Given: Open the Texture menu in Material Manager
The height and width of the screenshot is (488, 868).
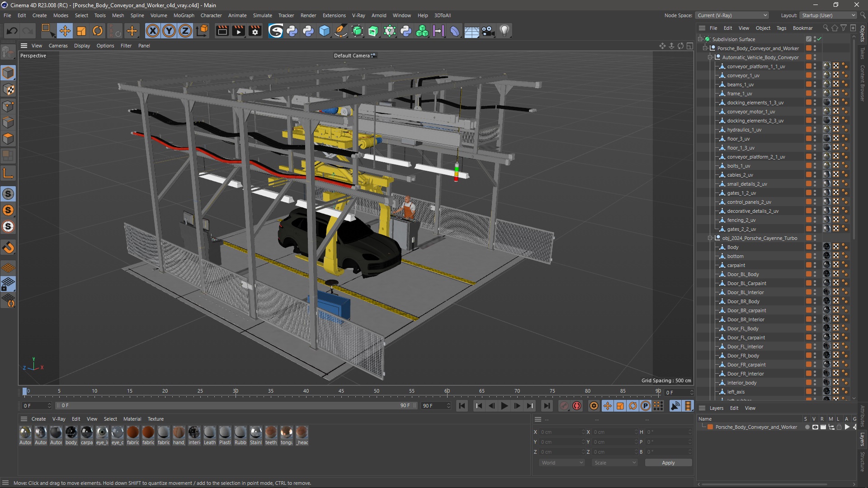Looking at the screenshot, I should [x=156, y=419].
